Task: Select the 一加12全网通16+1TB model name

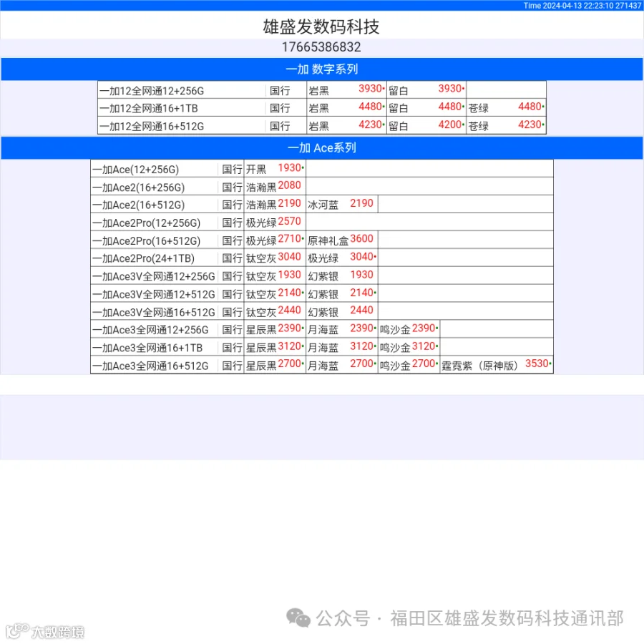Action: pos(149,109)
